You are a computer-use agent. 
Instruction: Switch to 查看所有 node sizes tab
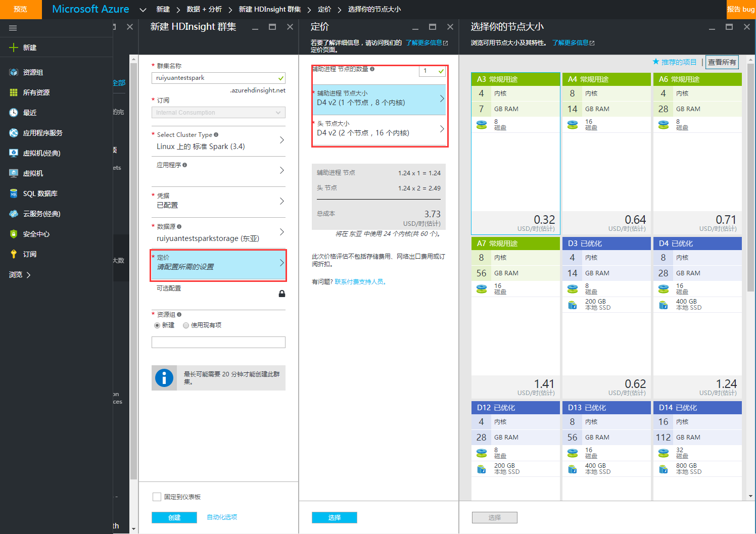722,62
